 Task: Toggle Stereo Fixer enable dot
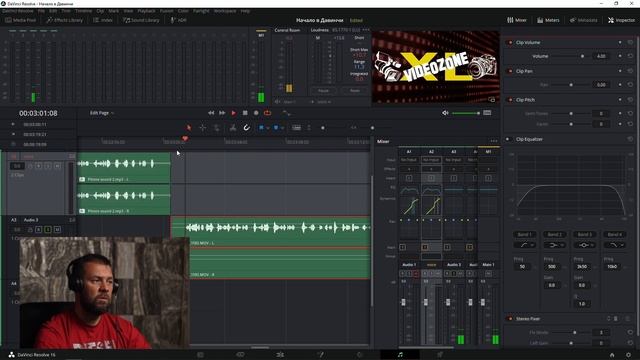[x=510, y=319]
